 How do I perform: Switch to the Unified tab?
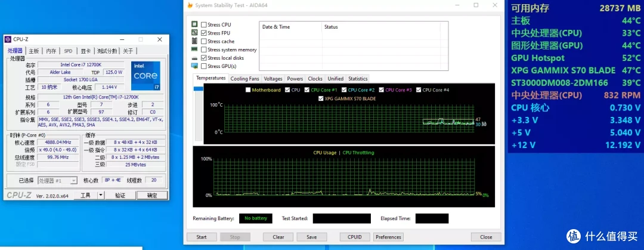336,79
